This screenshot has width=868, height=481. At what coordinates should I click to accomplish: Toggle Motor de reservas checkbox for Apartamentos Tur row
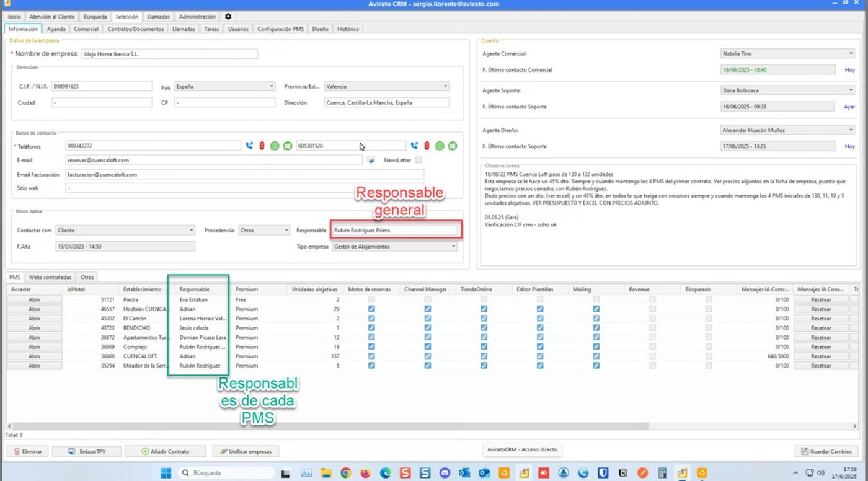tap(371, 337)
